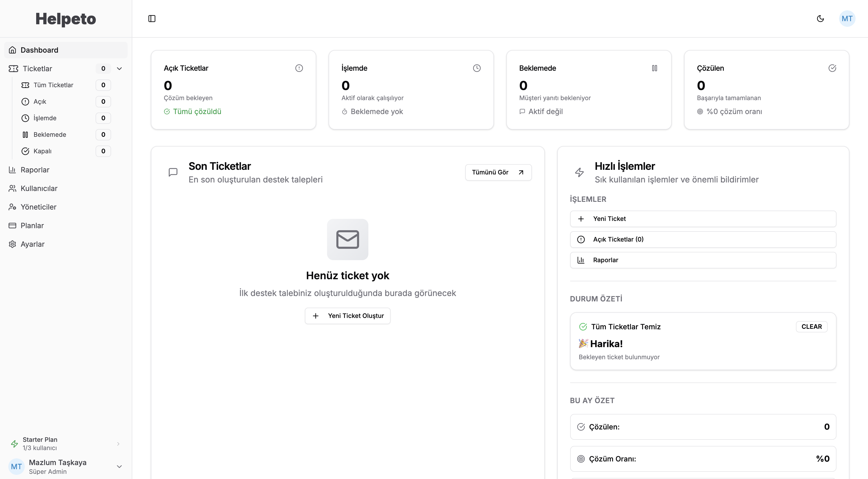Click the clock icon on İşlemde card
The width and height of the screenshot is (868, 479).
click(477, 68)
